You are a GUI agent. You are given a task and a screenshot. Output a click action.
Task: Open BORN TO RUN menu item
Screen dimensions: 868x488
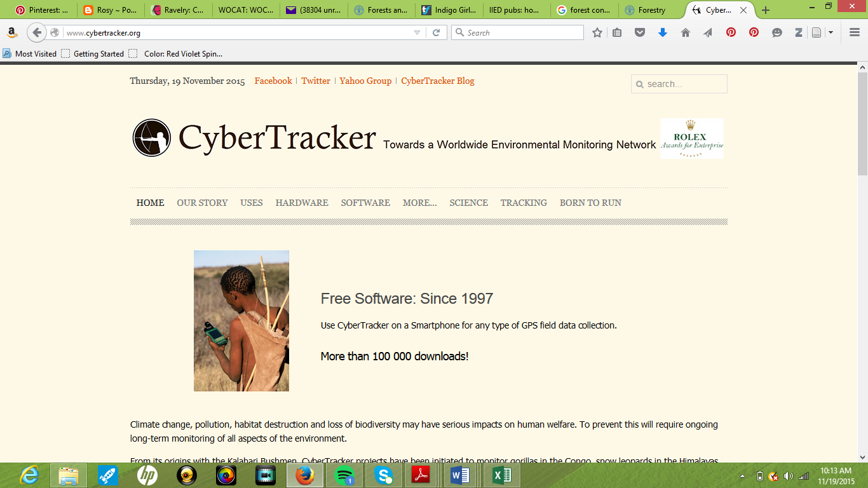(590, 203)
